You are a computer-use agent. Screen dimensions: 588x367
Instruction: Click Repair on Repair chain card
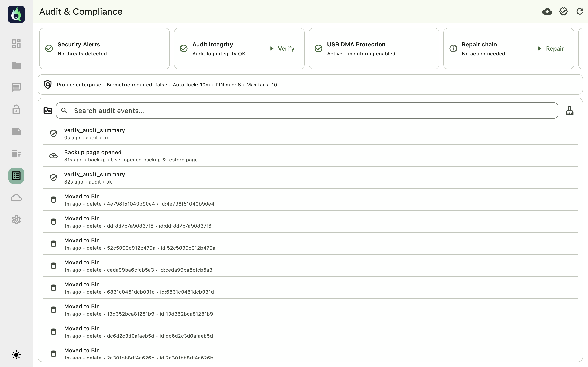[x=551, y=49]
